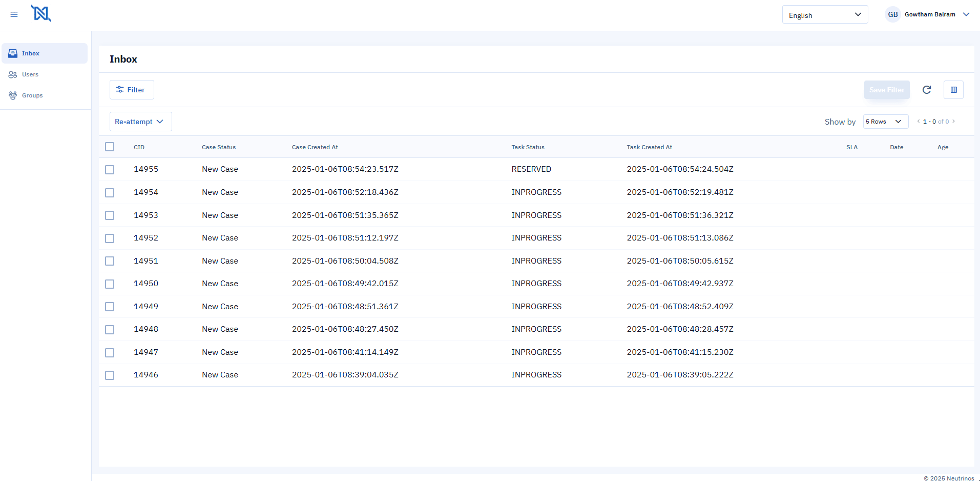Click the Filter button

[x=132, y=90]
